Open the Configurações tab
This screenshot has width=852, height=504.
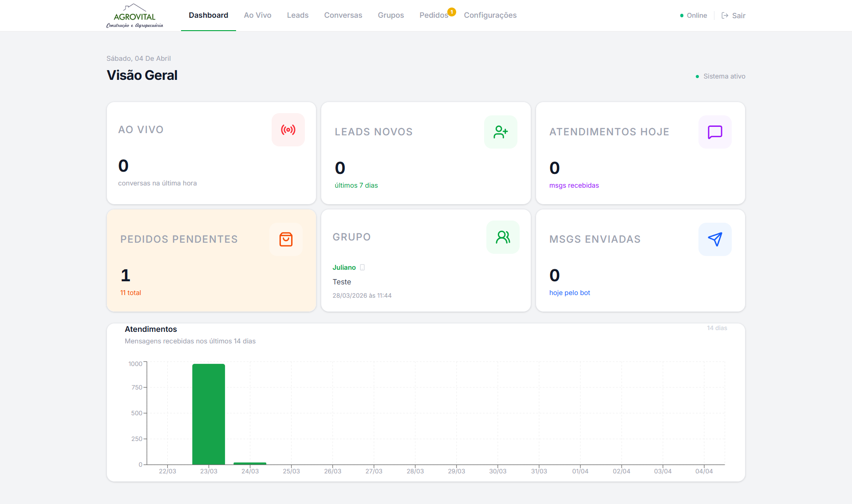(490, 15)
